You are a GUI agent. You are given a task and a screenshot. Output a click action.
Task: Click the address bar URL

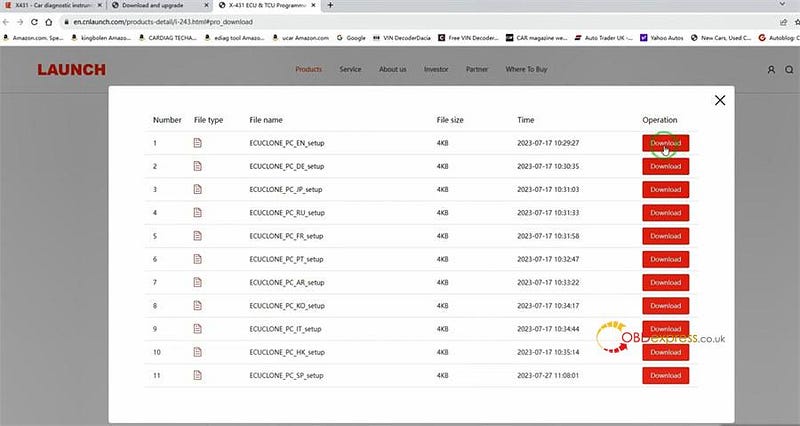point(163,22)
